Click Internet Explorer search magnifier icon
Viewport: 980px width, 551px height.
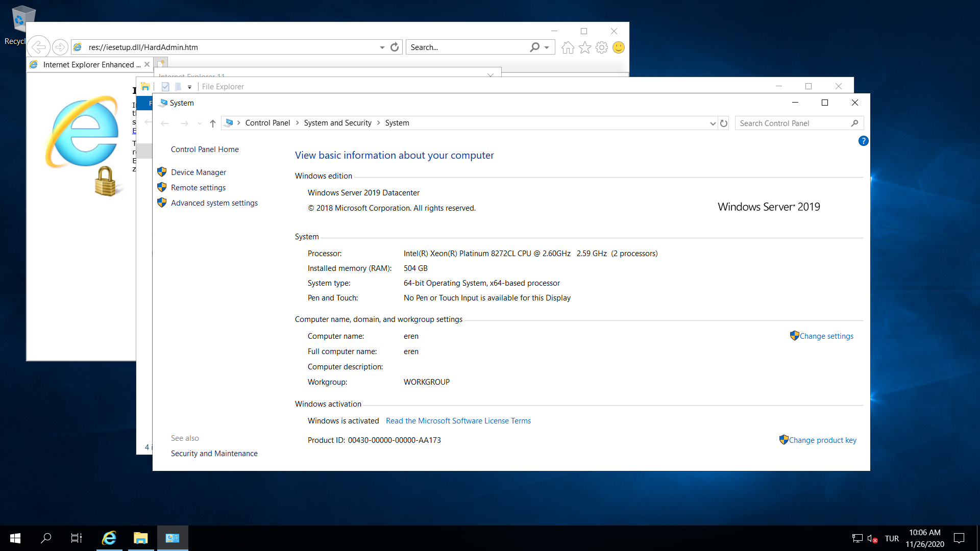tap(534, 47)
